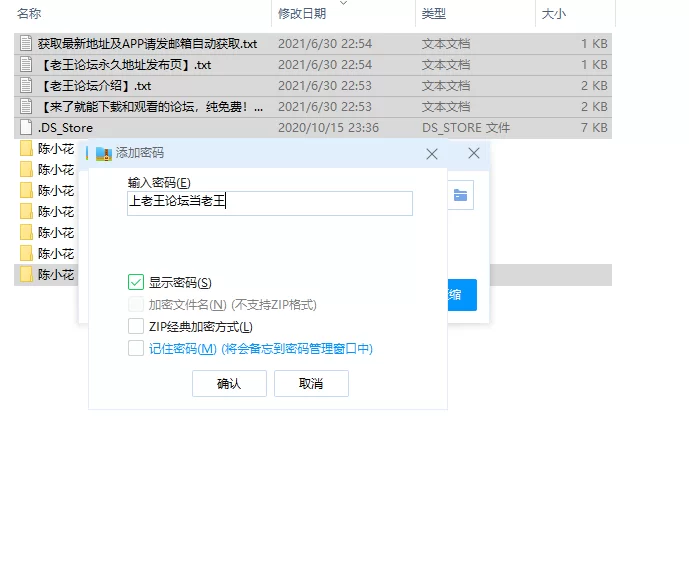The image size is (689, 565).
Task: Sort by the 修改日期 column header
Action: (x=302, y=14)
